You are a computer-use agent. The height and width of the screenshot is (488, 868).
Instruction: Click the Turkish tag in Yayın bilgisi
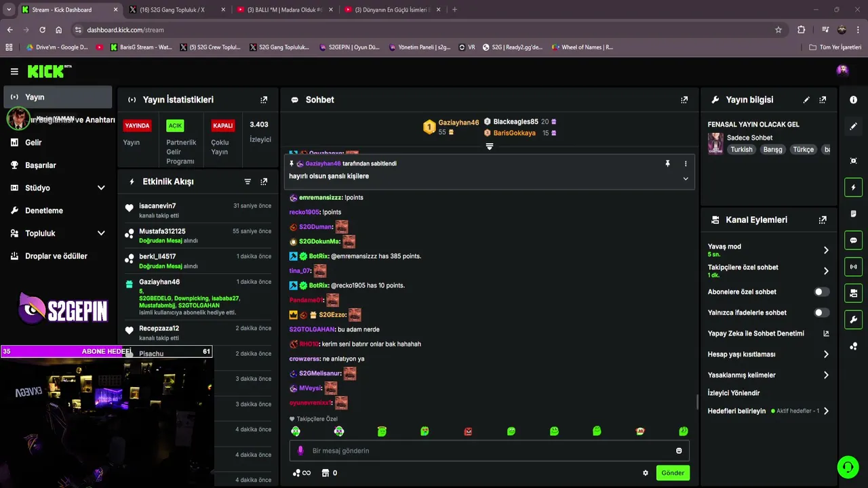(x=741, y=150)
